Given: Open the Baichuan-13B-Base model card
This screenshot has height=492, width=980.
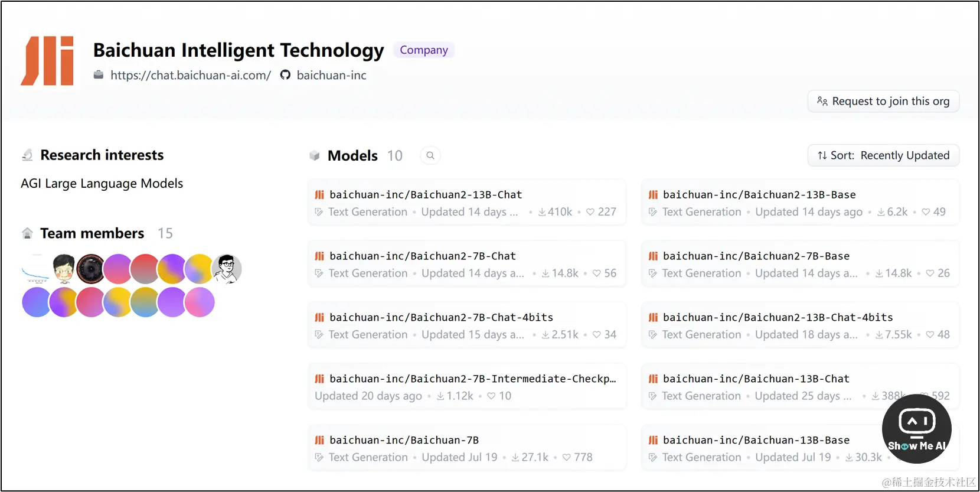Looking at the screenshot, I should [x=800, y=448].
